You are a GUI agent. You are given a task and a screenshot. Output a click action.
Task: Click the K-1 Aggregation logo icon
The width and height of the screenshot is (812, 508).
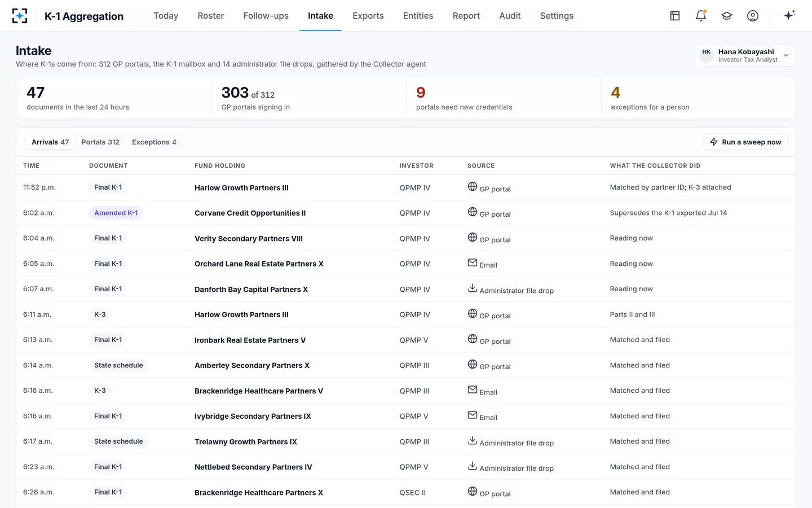click(x=20, y=16)
